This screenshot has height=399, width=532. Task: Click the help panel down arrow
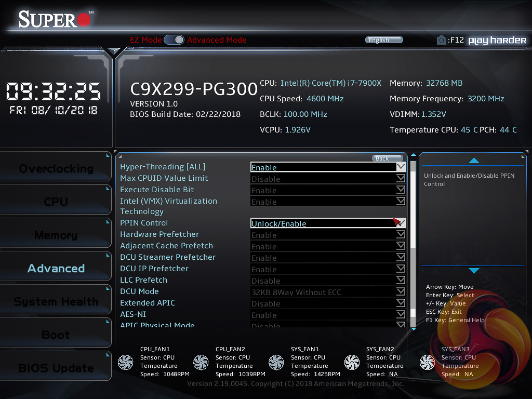474,271
